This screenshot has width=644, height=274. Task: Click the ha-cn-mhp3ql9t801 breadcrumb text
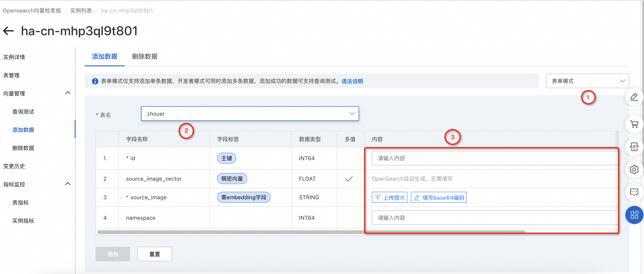pyautogui.click(x=127, y=10)
